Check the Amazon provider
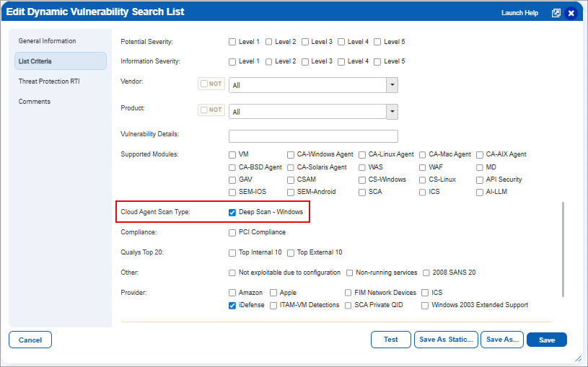 (232, 293)
